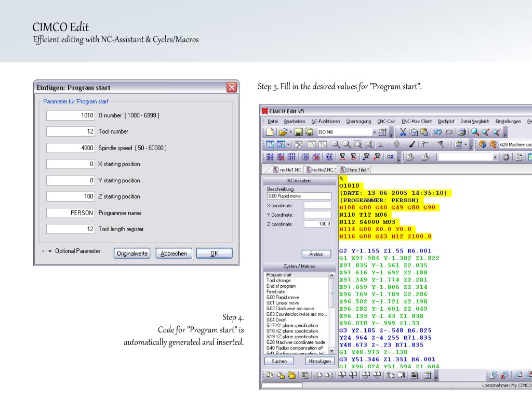Screen dimensions: 532x399
Task: Click the Open folder icon
Action: point(283,132)
